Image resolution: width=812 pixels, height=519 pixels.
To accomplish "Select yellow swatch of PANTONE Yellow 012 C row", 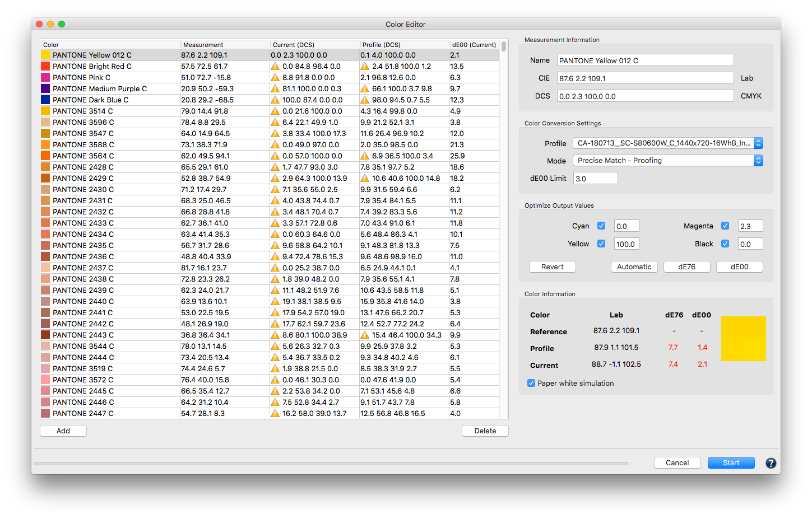I will click(45, 55).
